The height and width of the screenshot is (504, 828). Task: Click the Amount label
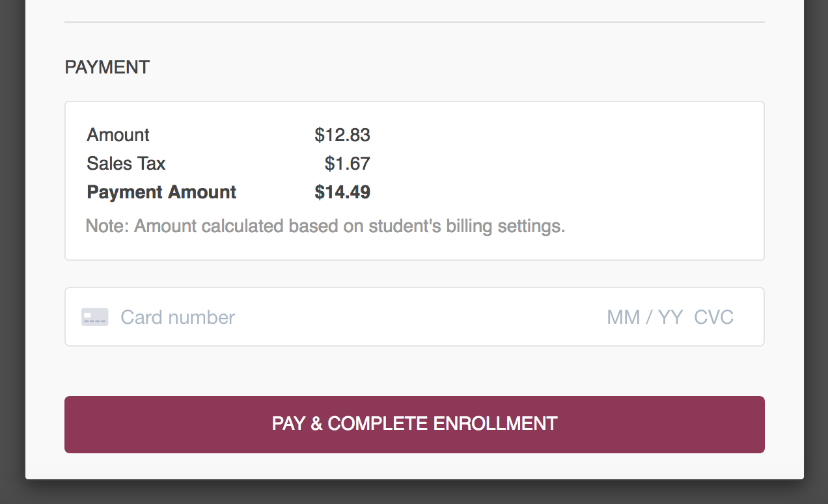(x=118, y=135)
